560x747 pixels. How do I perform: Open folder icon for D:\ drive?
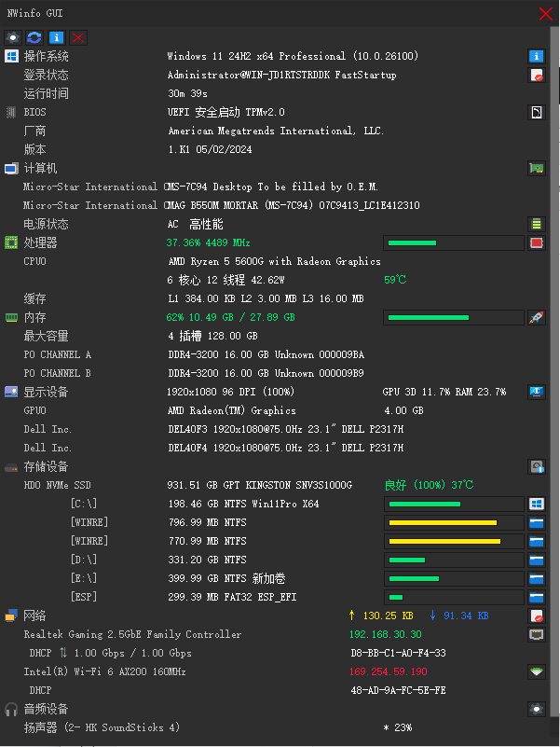(537, 560)
